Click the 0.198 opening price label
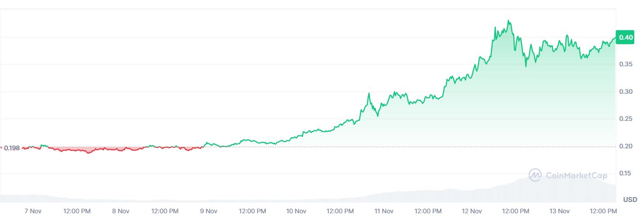Image resolution: width=644 pixels, height=216 pixels. 12,148
